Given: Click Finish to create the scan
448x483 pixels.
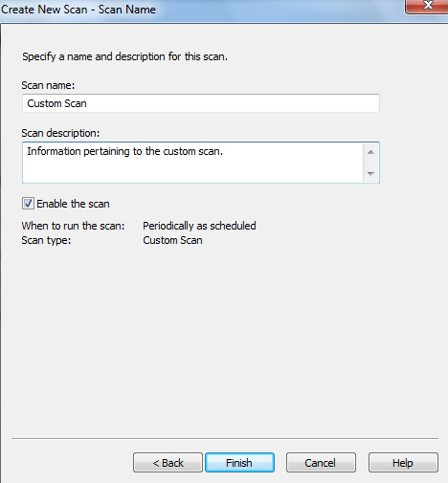Looking at the screenshot, I should [239, 463].
